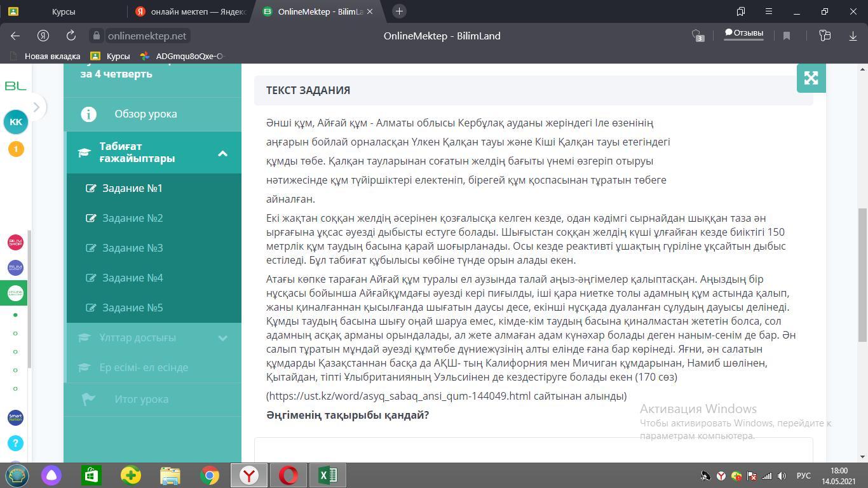
Task: Open the protection shield icon with badge 3
Action: [697, 36]
